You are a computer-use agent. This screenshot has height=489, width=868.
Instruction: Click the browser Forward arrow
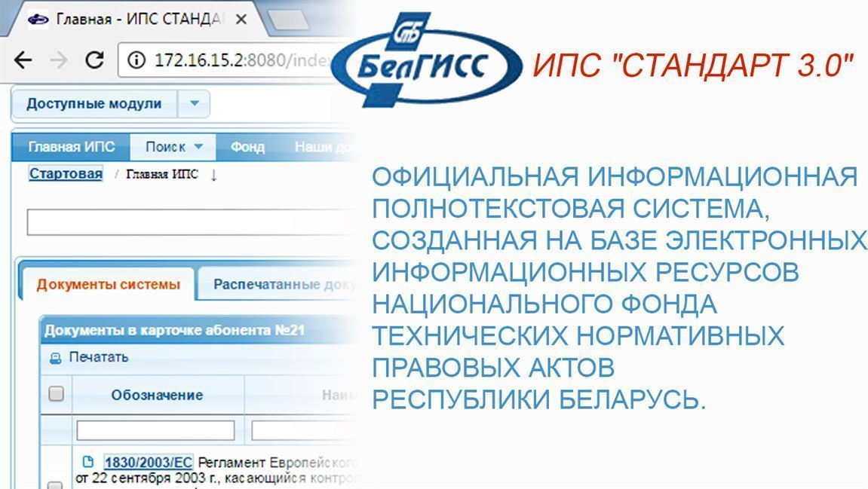tap(59, 60)
